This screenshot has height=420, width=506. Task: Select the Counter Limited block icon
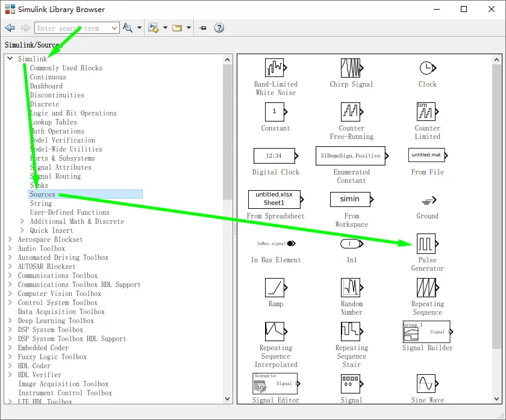[x=428, y=112]
